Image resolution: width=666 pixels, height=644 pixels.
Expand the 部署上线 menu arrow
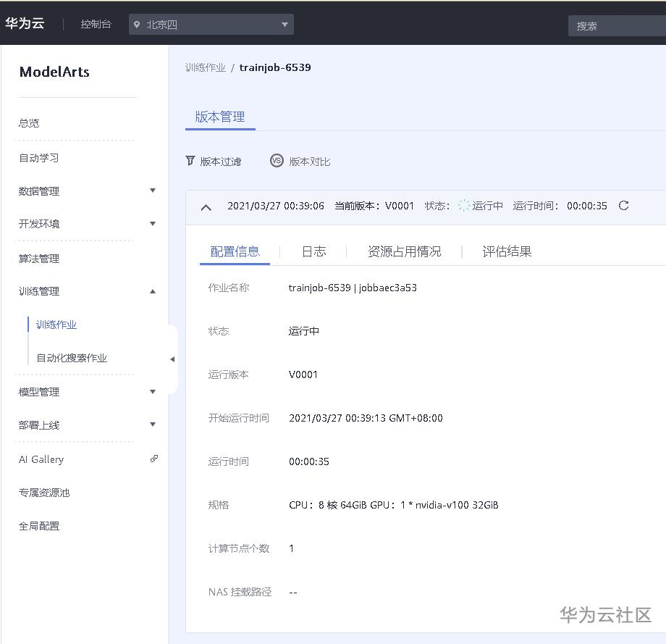coord(153,425)
